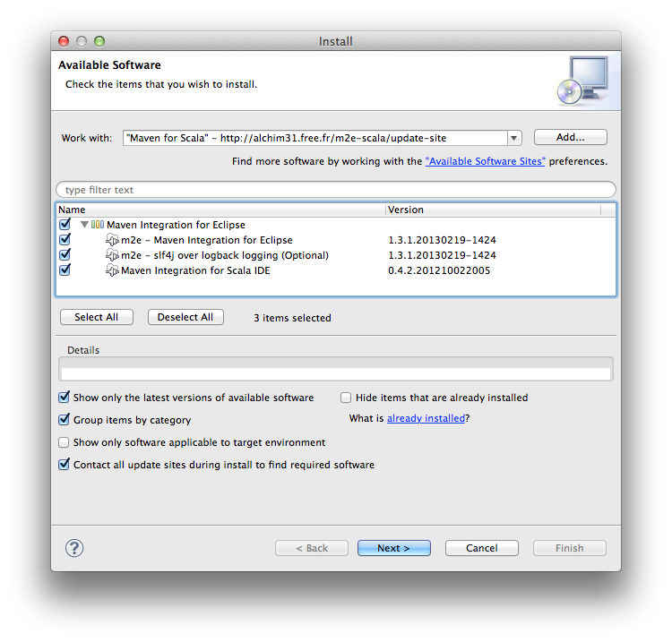Toggle Group items by category checkbox
Image resolution: width=672 pixels, height=642 pixels.
[64, 419]
